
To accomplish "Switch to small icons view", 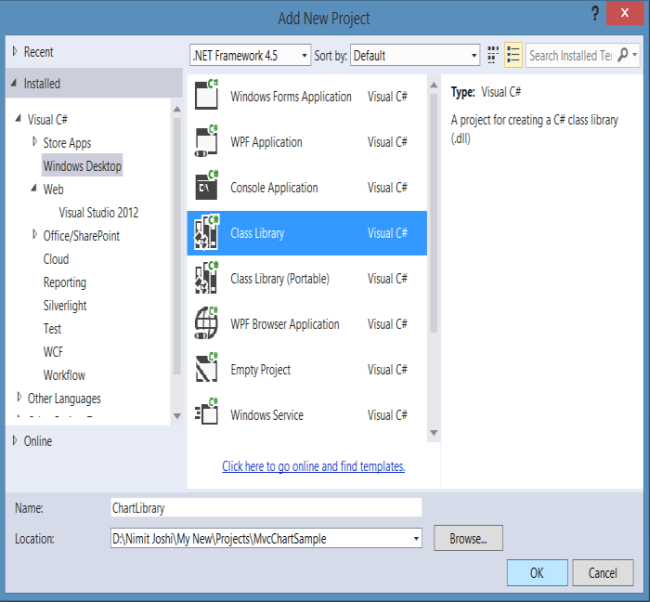I will point(492,55).
